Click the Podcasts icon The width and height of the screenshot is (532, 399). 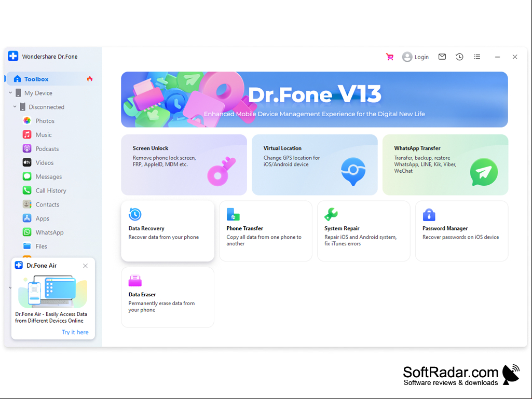click(x=27, y=148)
